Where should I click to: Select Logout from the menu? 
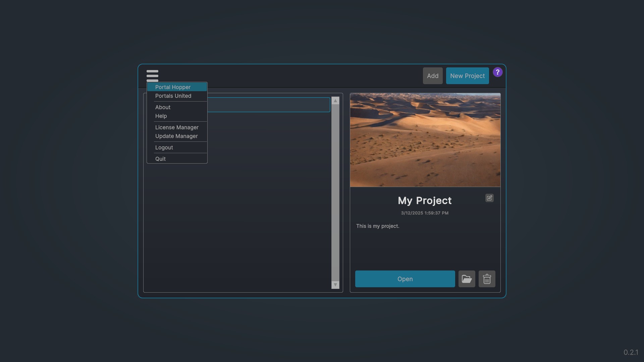pos(164,147)
